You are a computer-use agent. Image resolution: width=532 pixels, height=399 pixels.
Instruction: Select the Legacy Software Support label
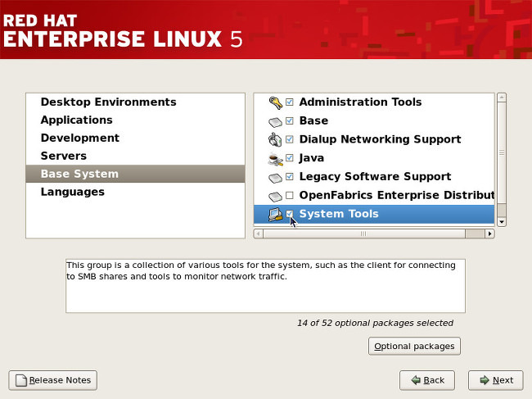[375, 177]
